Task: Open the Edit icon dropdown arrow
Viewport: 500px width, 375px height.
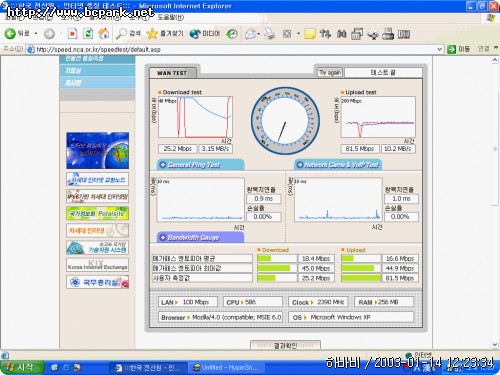Action: click(x=298, y=34)
